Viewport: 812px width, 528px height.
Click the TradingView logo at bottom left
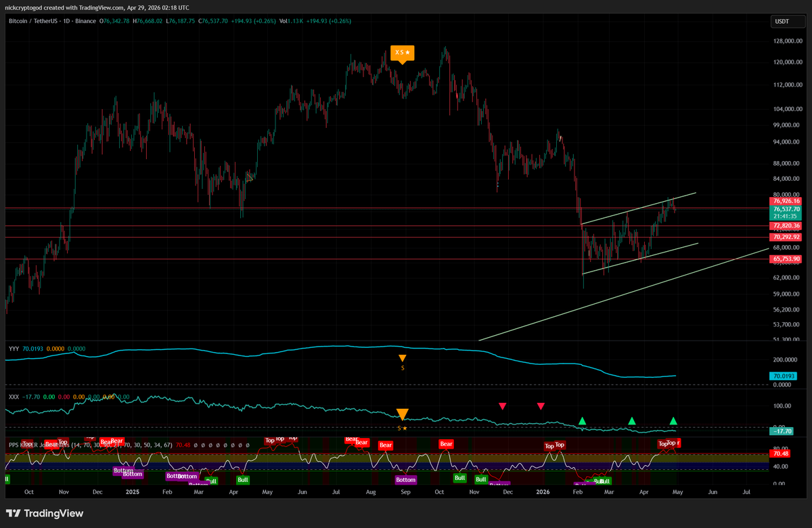coord(45,513)
